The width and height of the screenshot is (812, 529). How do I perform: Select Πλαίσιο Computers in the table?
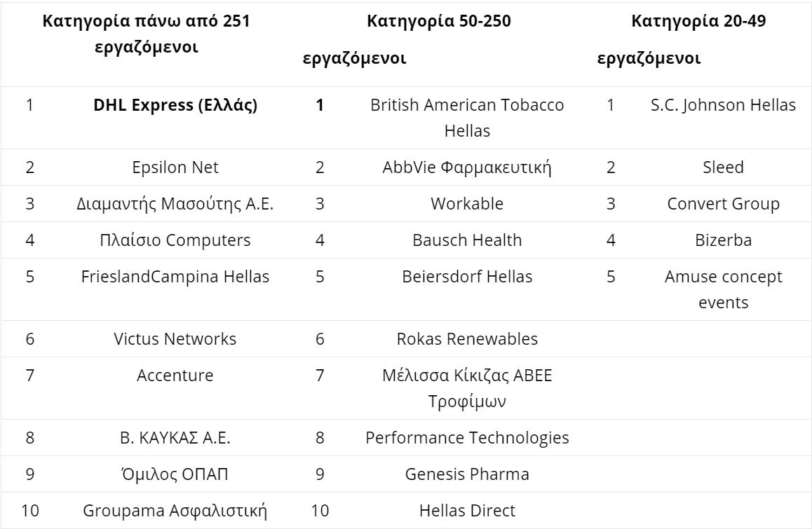click(175, 240)
